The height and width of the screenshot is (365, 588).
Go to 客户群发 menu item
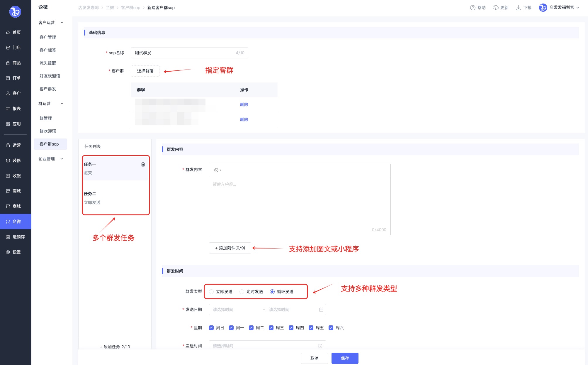48,89
